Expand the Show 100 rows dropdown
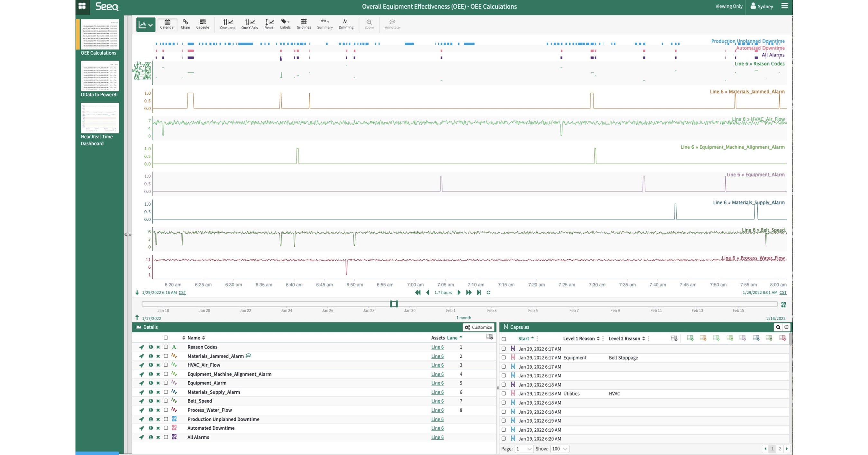Viewport: 868px width, 455px height. (x=560, y=449)
